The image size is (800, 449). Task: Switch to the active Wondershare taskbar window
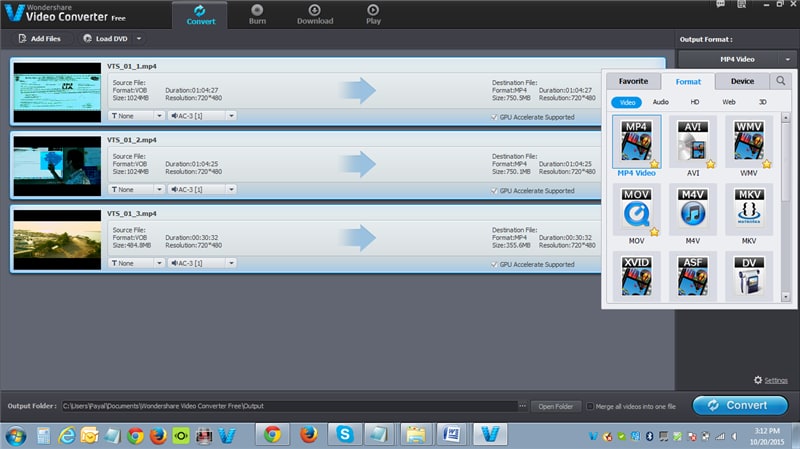(490, 435)
